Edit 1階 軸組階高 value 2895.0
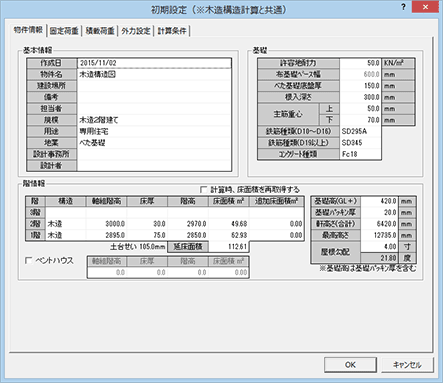 click(x=106, y=235)
